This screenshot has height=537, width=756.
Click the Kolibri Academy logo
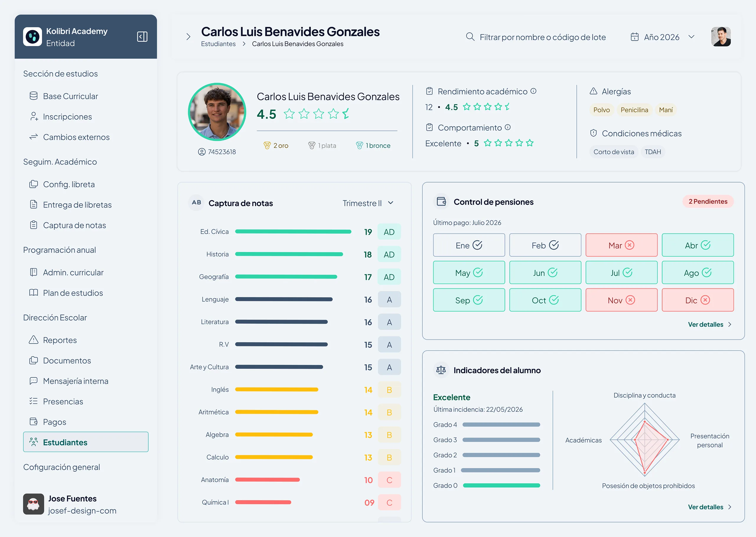point(32,37)
